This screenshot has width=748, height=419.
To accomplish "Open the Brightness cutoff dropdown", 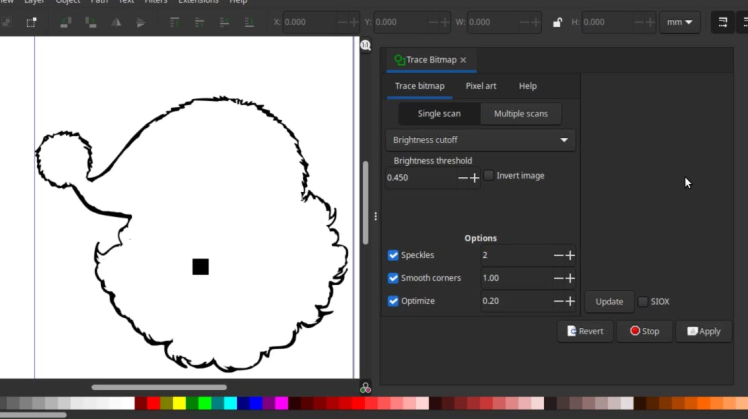I will point(480,140).
